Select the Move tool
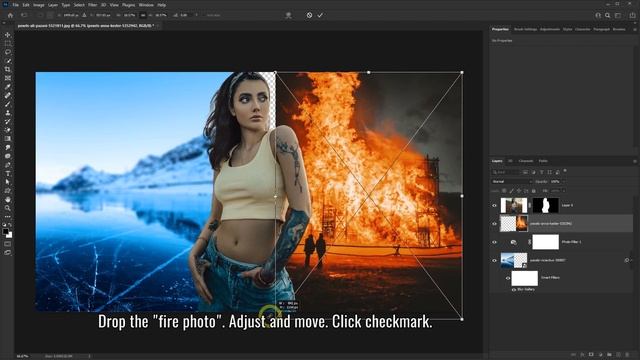640x360 pixels. pyautogui.click(x=7, y=35)
